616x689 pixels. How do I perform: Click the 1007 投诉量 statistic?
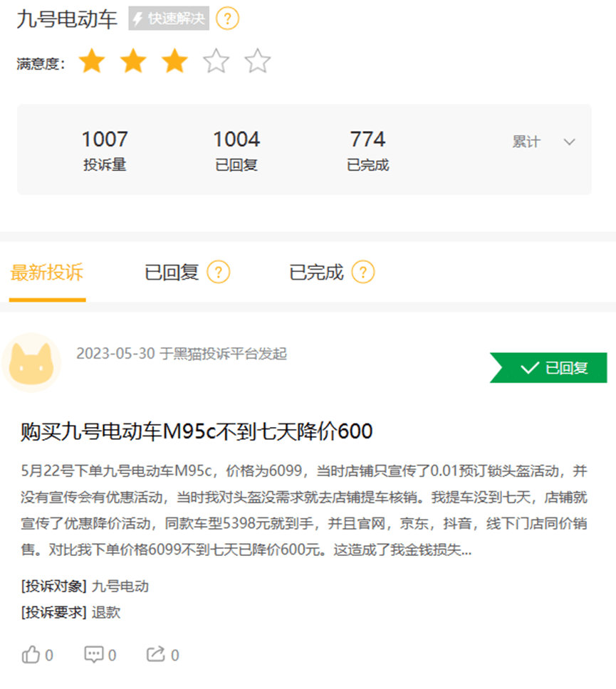click(105, 150)
